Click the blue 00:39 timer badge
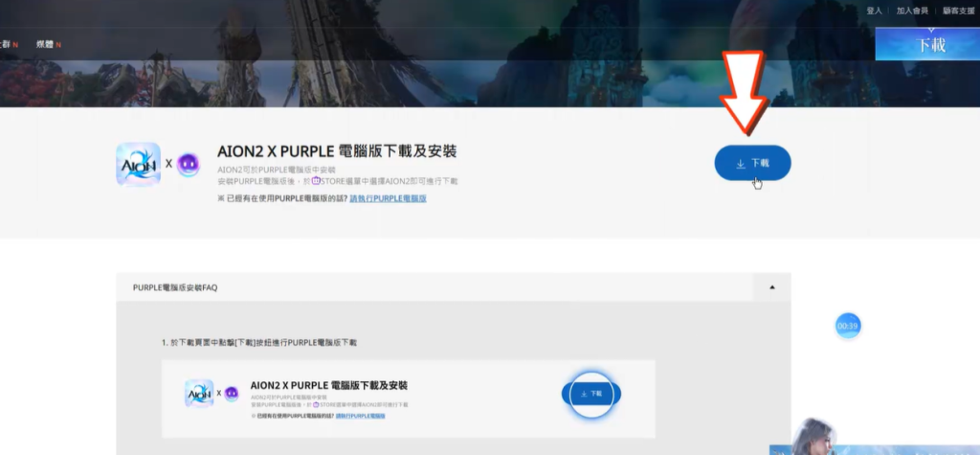 click(847, 326)
